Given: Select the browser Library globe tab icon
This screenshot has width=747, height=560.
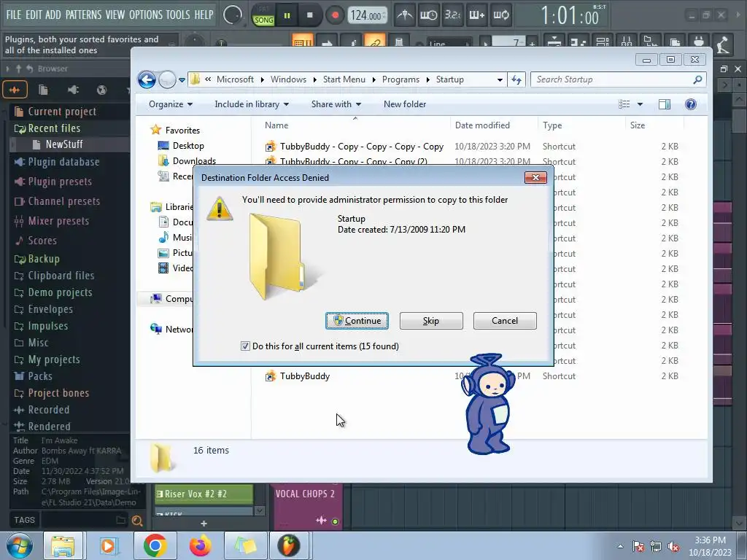Looking at the screenshot, I should tap(101, 90).
